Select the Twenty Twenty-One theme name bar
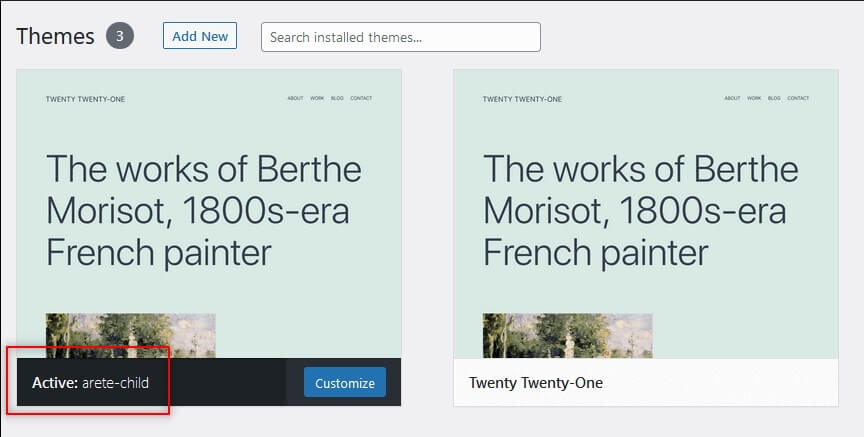This screenshot has width=864, height=437. [x=646, y=382]
